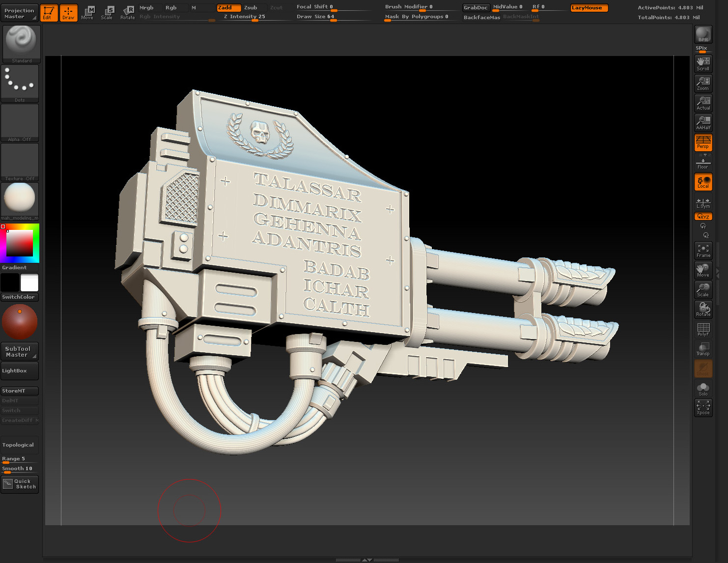
Task: Click the right-shelf Scale view icon
Action: click(x=703, y=290)
